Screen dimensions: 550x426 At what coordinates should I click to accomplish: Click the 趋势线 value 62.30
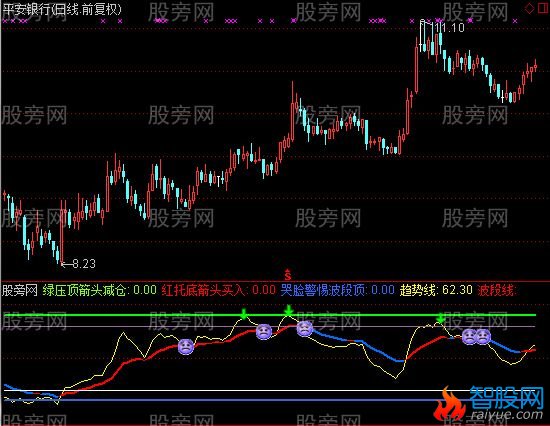point(457,290)
